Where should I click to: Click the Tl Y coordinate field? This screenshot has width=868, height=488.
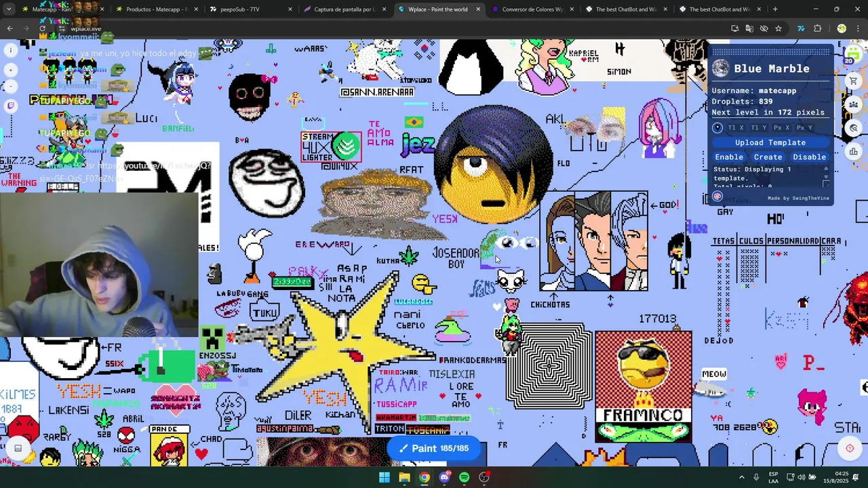(x=757, y=127)
